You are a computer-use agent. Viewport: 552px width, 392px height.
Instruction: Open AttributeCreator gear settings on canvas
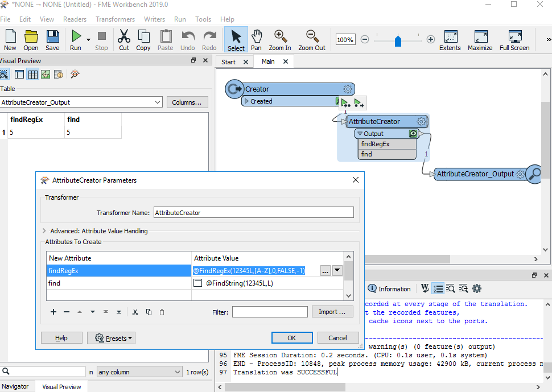421,122
